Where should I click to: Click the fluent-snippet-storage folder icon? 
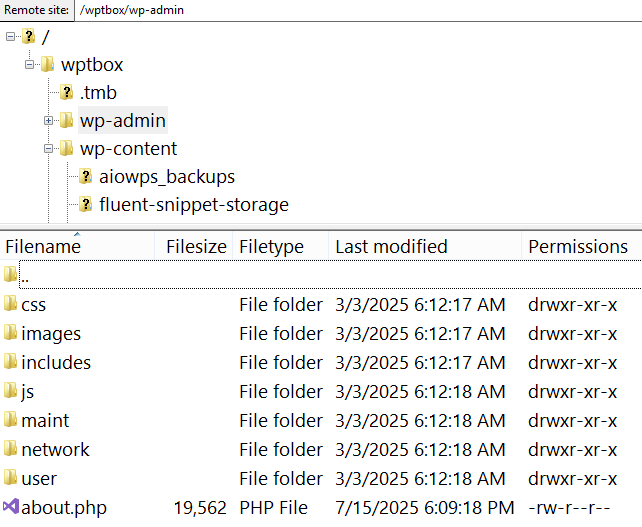pyautogui.click(x=85, y=204)
